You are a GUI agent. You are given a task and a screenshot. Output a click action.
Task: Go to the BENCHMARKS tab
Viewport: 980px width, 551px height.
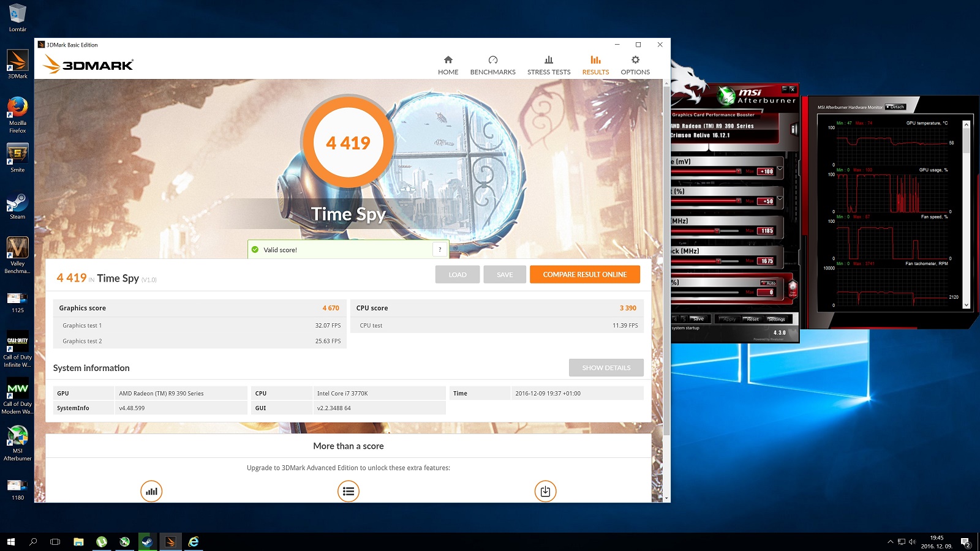click(492, 65)
